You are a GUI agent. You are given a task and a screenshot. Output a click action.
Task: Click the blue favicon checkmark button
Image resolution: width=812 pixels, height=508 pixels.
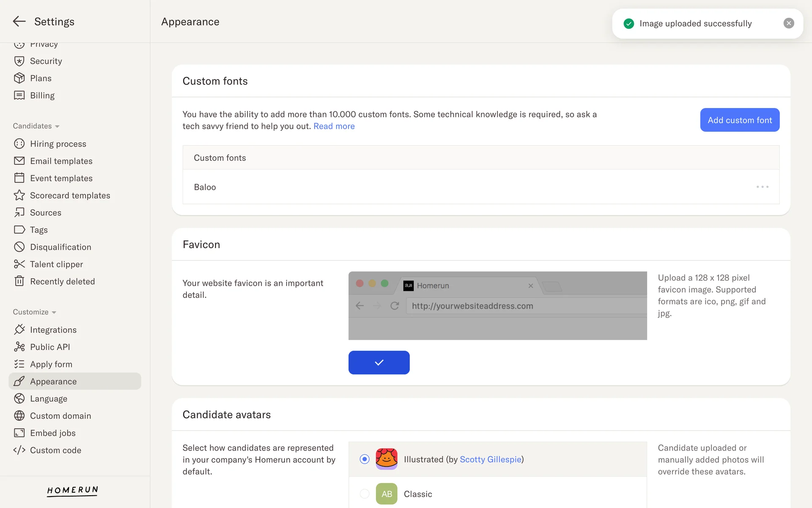pos(379,362)
